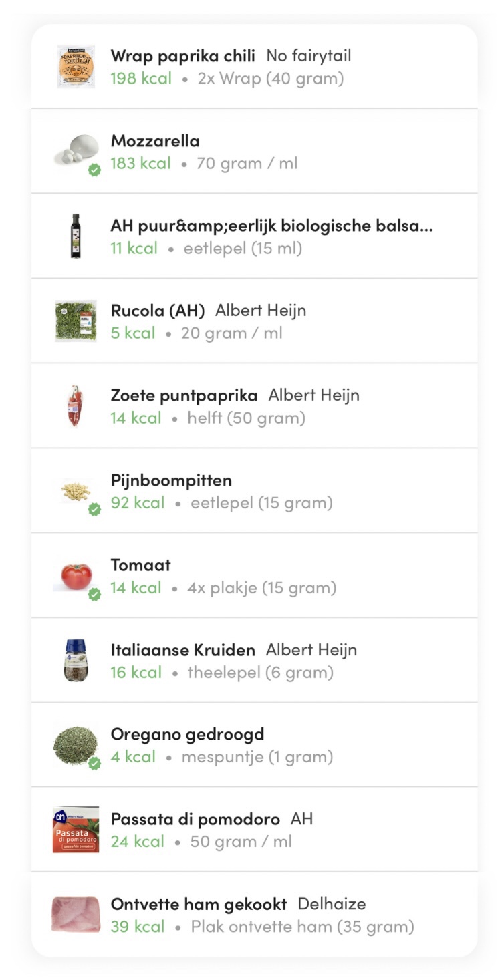This screenshot has width=504, height=980.
Task: Click the Wrap paprika chili tortilla image
Action: [x=76, y=67]
